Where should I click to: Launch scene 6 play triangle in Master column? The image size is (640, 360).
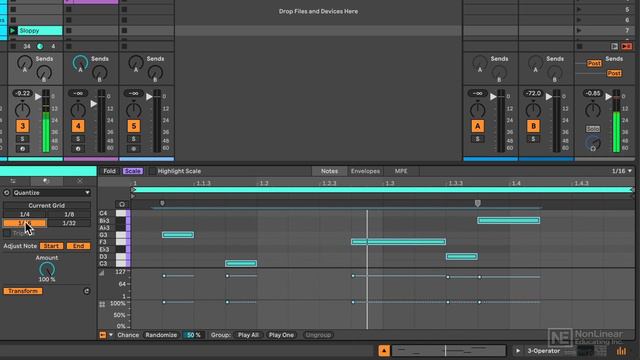pyautogui.click(x=579, y=20)
